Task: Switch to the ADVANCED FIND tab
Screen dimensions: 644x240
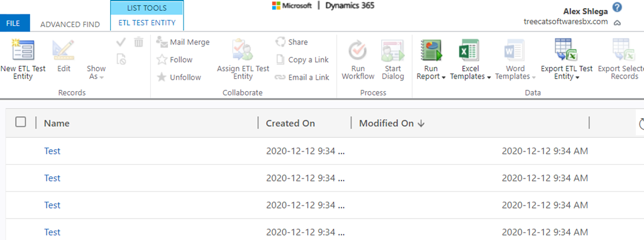Action: click(70, 25)
